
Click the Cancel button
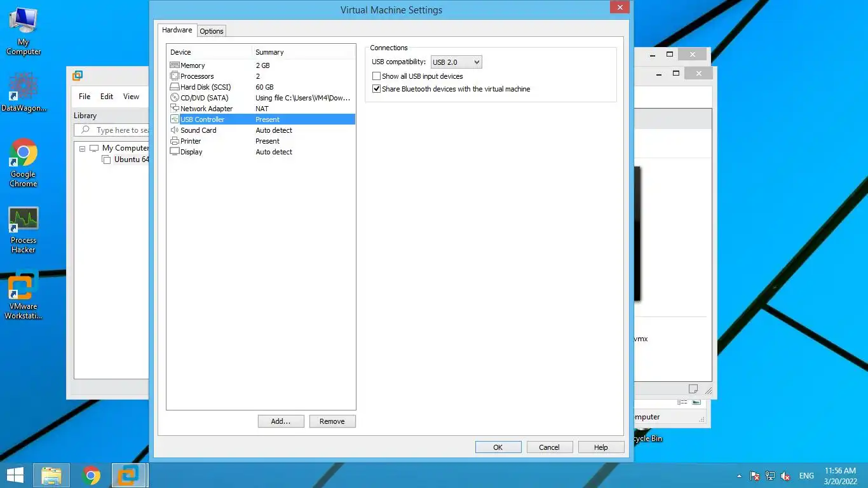[550, 447]
